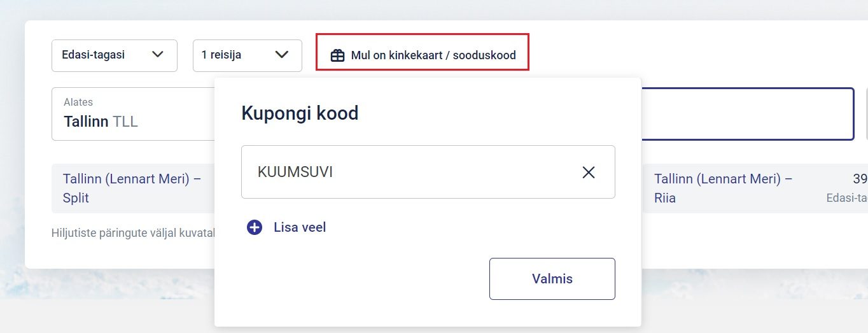The width and height of the screenshot is (868, 333).
Task: Click the Alates Tallinn TLL departure field
Action: pyautogui.click(x=133, y=114)
